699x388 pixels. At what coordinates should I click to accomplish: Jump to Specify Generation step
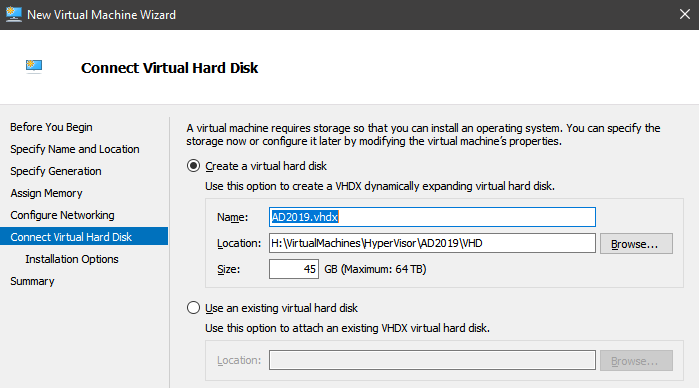click(x=56, y=171)
